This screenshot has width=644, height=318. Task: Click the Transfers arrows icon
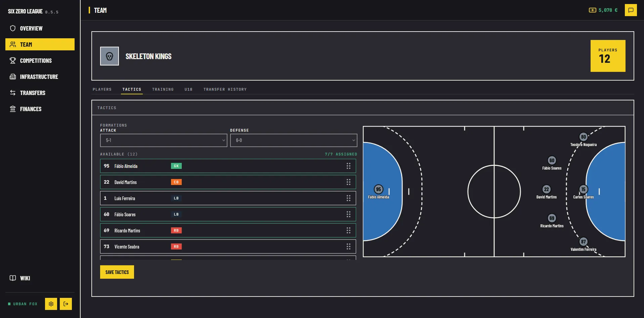coord(13,93)
